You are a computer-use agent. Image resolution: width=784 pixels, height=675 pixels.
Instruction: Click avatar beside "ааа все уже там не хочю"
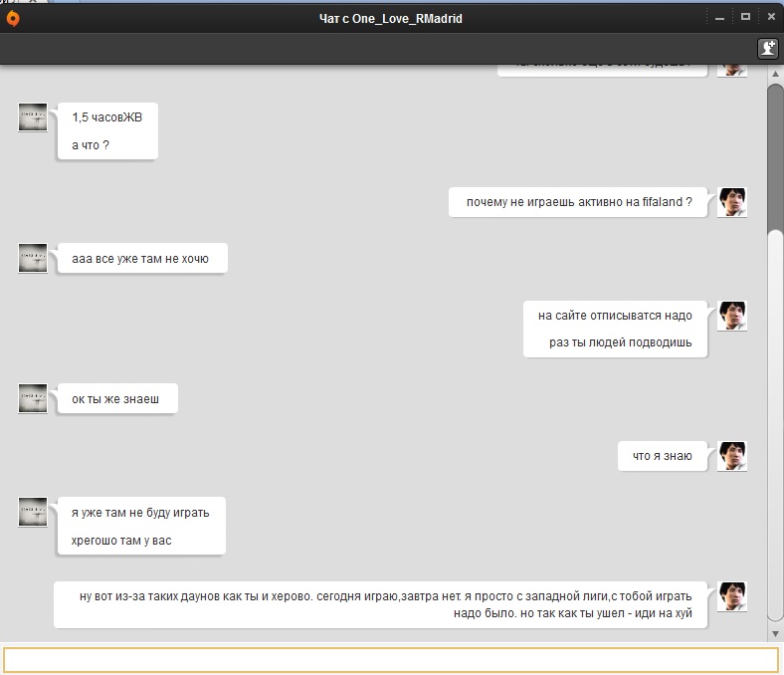pyautogui.click(x=33, y=258)
